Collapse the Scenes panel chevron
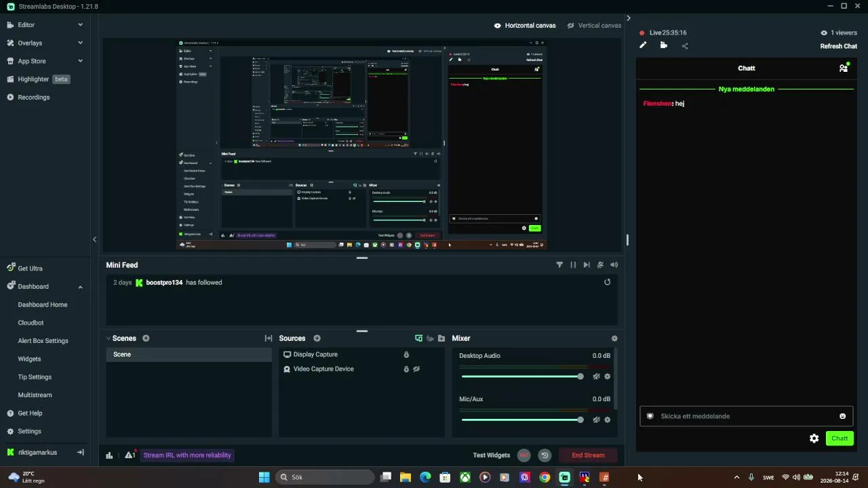The width and height of the screenshot is (868, 488). pyautogui.click(x=108, y=338)
